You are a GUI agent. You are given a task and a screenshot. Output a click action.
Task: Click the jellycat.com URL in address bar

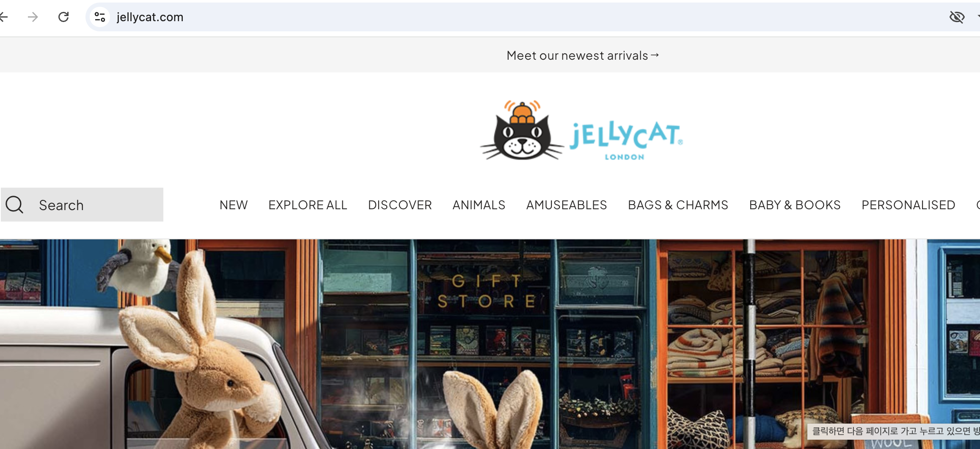(x=150, y=17)
